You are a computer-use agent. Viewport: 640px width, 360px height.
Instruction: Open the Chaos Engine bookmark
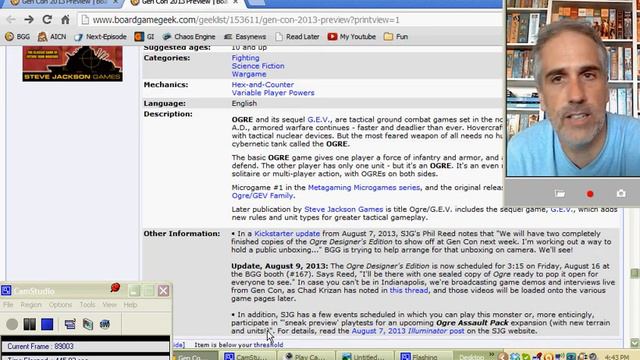[x=189, y=37]
